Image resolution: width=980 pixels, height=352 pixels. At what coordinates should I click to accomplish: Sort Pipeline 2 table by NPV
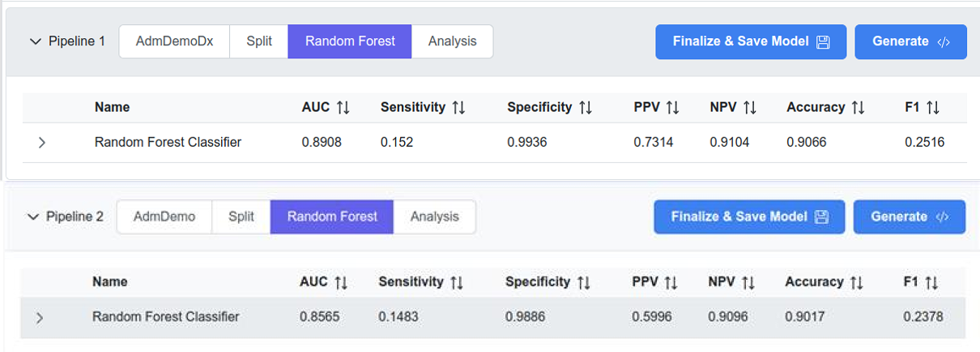748,282
